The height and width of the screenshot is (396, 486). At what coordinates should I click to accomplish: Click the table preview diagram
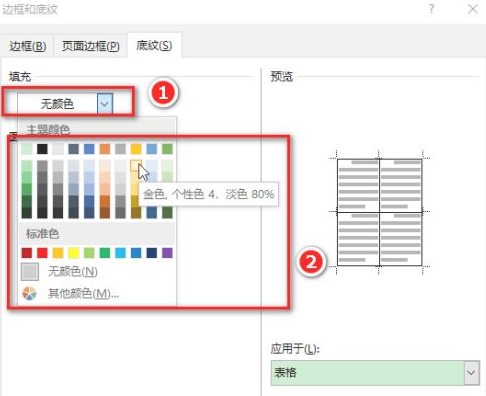[x=379, y=212]
